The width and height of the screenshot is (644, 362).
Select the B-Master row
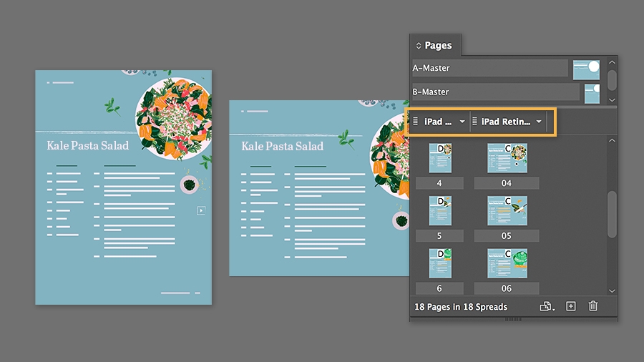[x=495, y=92]
